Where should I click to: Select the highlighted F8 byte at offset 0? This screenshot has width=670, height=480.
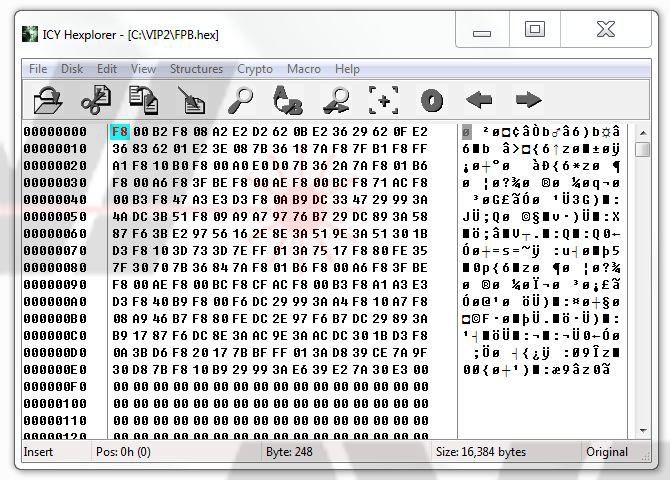120,132
